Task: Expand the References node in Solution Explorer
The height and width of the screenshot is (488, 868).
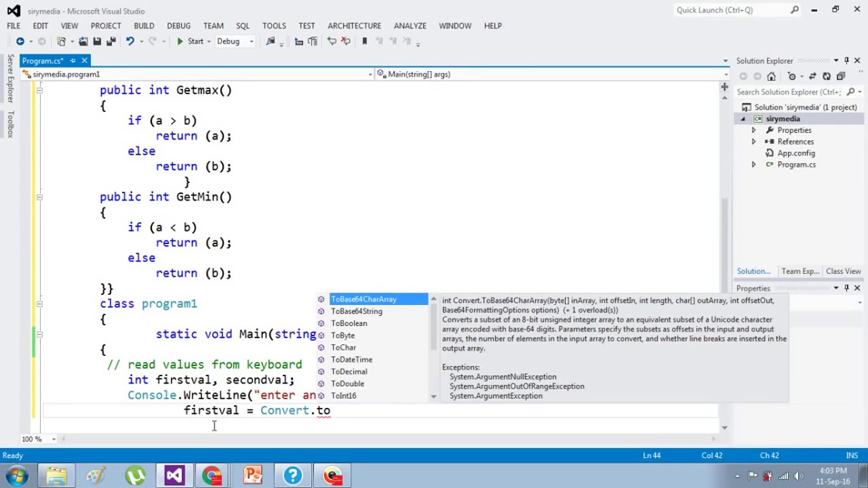Action: pyautogui.click(x=753, y=142)
